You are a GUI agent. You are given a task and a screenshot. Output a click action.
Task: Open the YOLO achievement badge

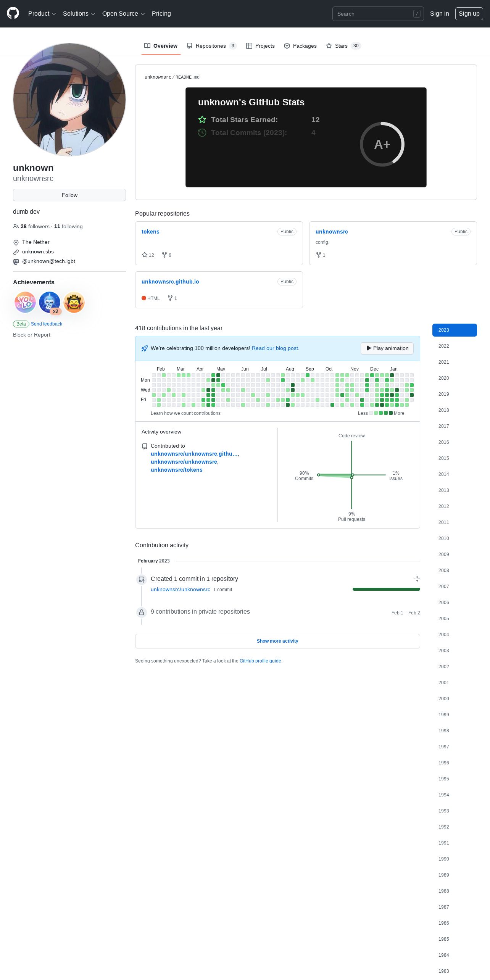(x=25, y=302)
